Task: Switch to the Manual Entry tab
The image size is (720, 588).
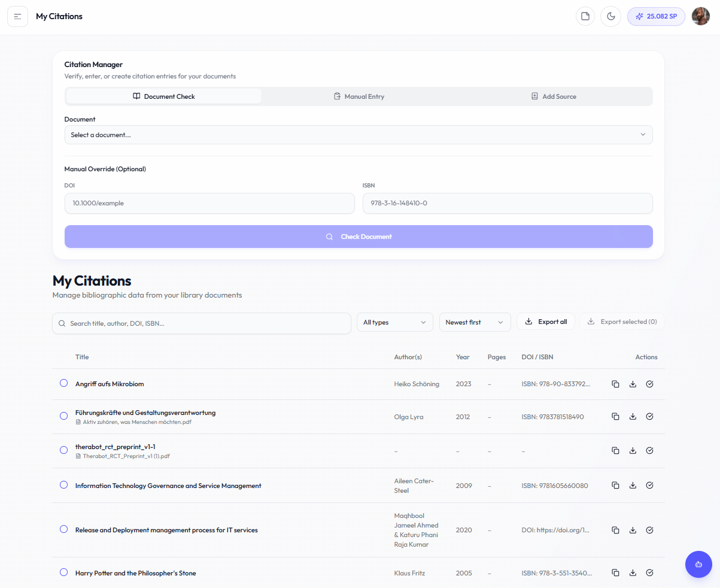Action: (x=359, y=96)
